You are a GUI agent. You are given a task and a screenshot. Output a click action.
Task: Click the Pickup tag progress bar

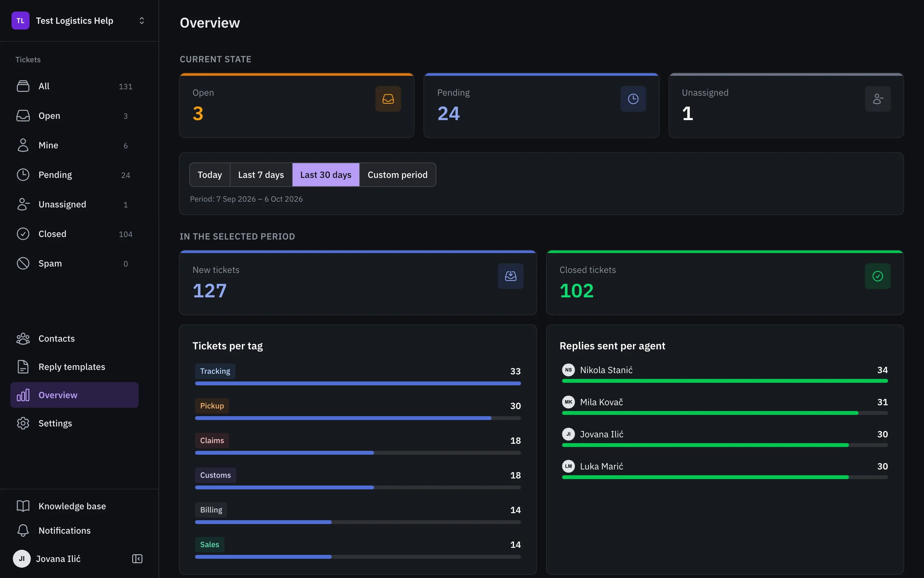358,418
